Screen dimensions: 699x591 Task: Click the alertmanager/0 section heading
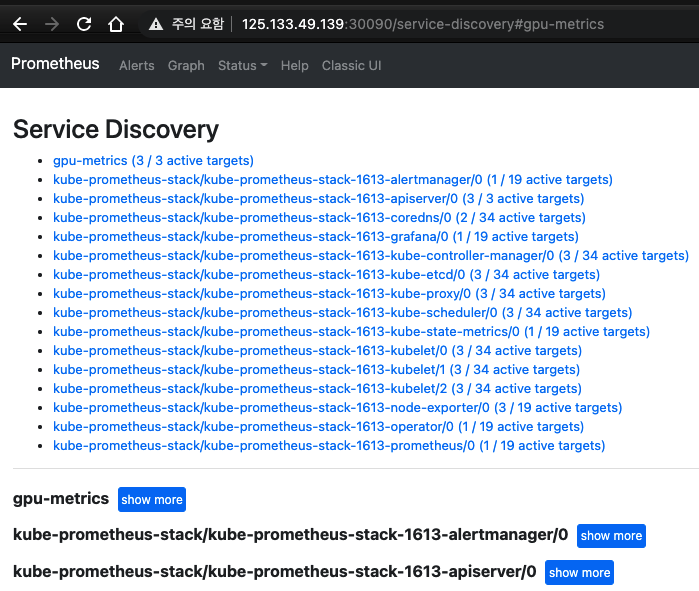tap(291, 535)
